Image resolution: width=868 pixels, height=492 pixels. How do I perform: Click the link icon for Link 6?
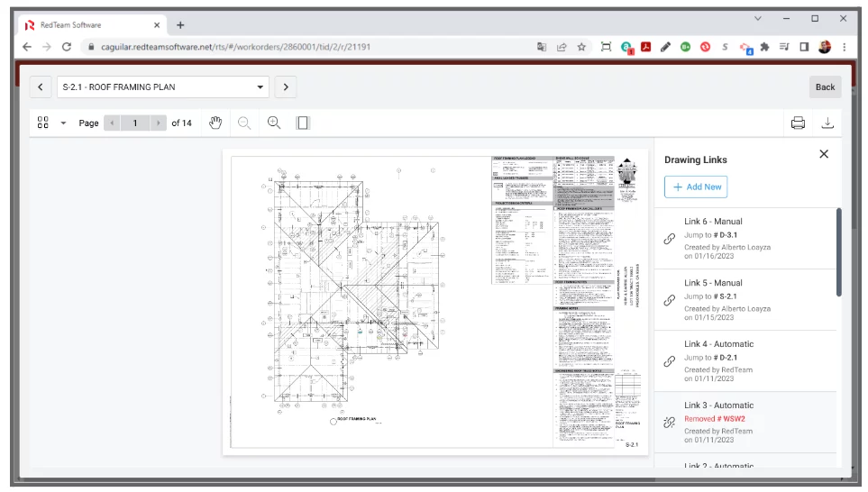click(x=670, y=239)
